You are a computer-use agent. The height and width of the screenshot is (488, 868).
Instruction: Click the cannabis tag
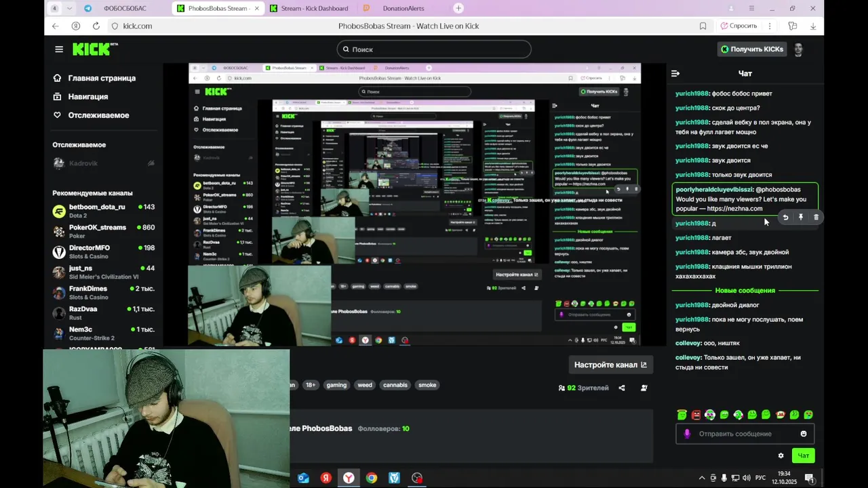tap(395, 385)
